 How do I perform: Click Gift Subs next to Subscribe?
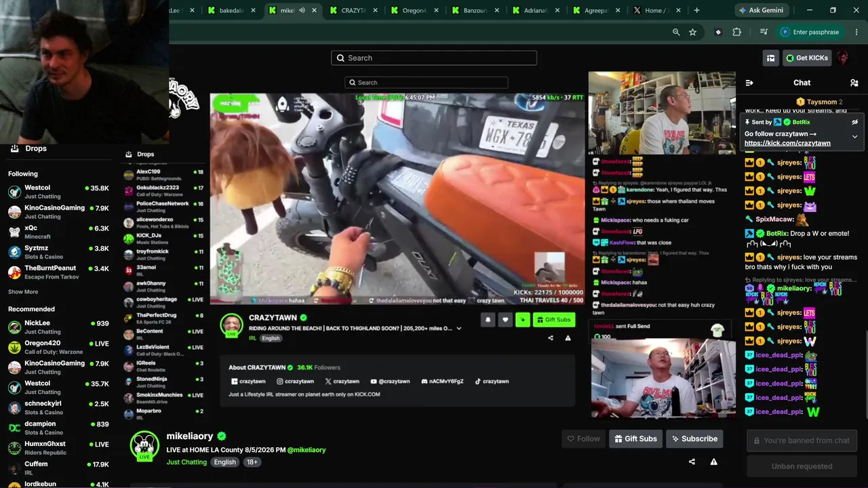[x=635, y=439]
